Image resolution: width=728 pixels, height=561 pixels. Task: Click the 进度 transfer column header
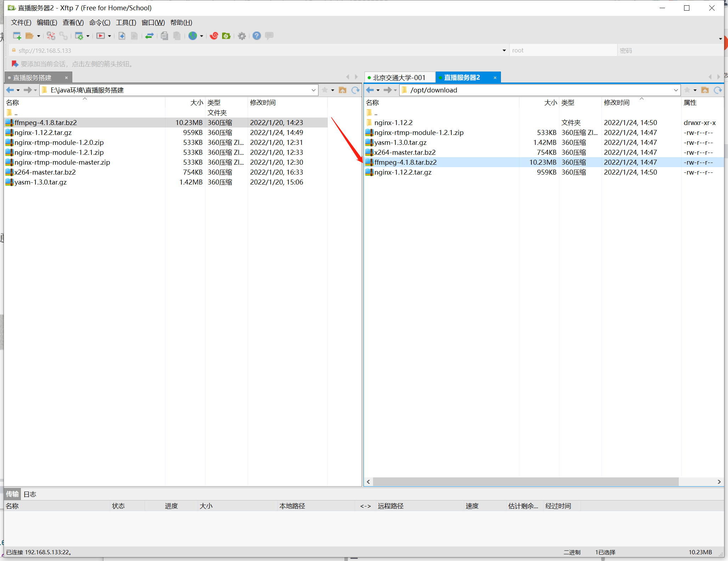click(171, 506)
